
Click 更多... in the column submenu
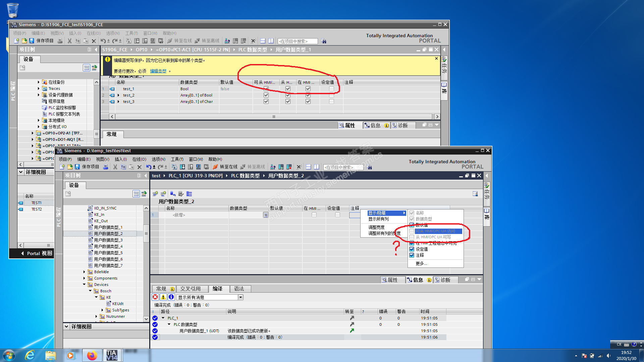tap(421, 263)
